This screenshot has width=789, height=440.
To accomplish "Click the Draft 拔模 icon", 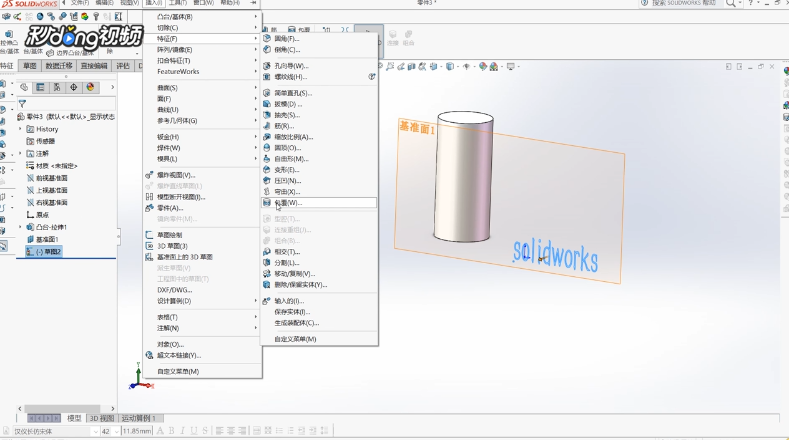I will tap(267, 104).
